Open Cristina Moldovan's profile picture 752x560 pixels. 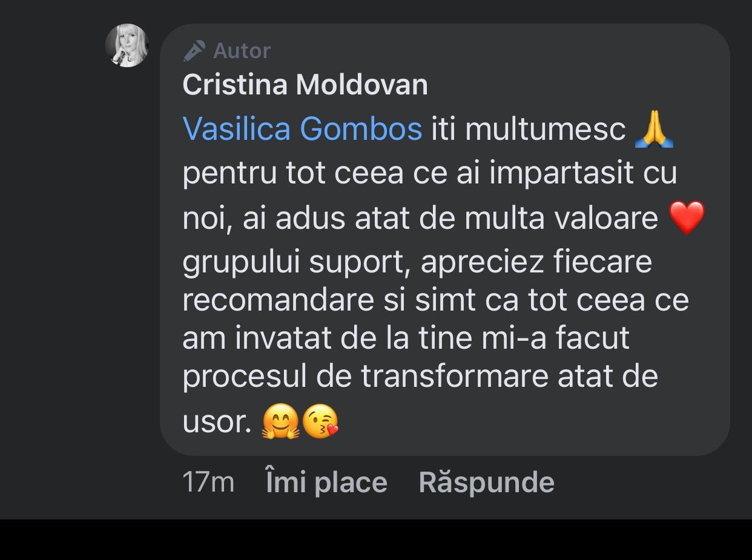(127, 45)
